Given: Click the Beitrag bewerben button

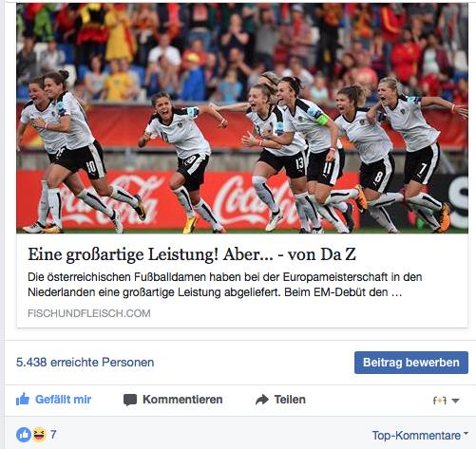Looking at the screenshot, I should pyautogui.click(x=411, y=363).
